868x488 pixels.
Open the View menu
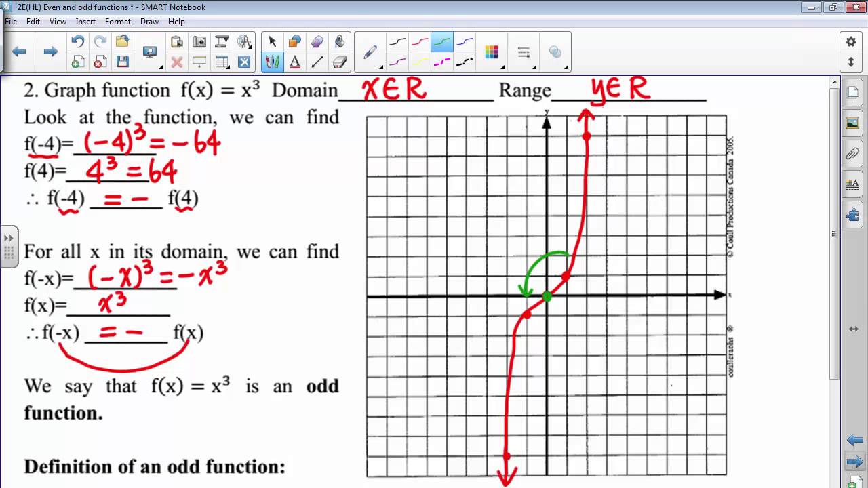point(58,22)
